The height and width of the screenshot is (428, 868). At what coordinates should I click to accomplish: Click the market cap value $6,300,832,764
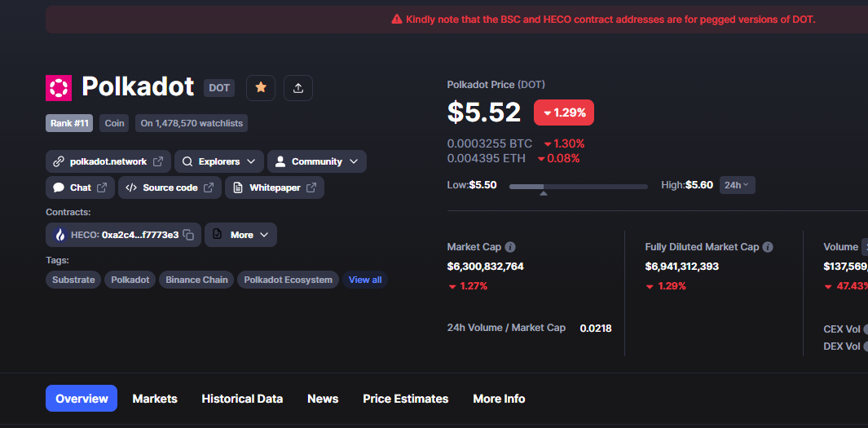click(485, 267)
